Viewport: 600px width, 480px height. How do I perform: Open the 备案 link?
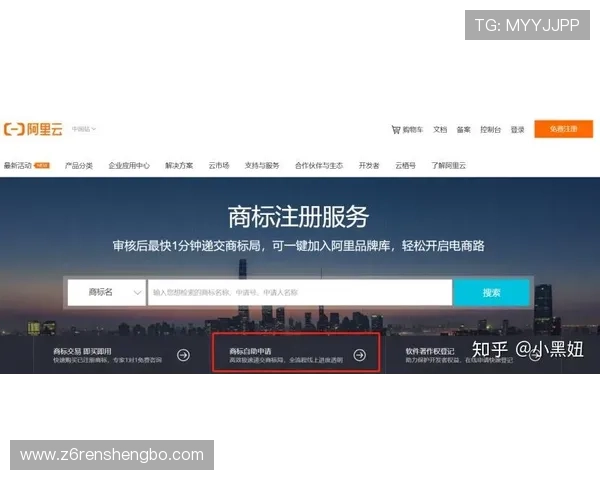click(463, 130)
